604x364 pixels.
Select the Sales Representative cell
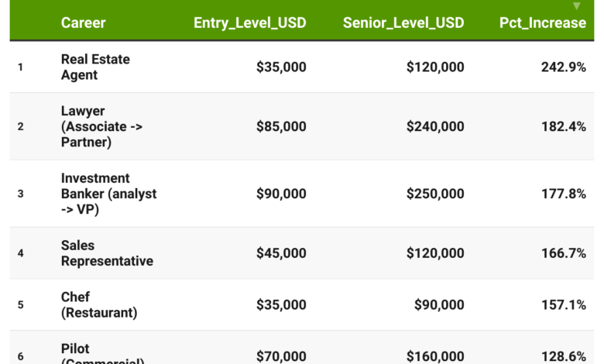(107, 253)
